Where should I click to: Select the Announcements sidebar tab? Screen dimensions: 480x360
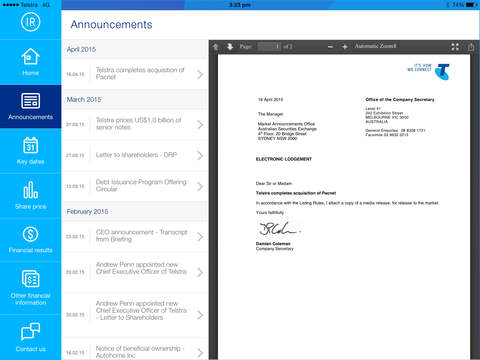(x=30, y=107)
